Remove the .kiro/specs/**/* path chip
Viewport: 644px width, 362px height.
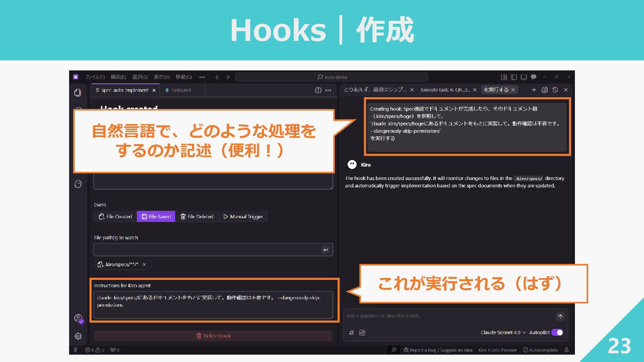[144, 264]
